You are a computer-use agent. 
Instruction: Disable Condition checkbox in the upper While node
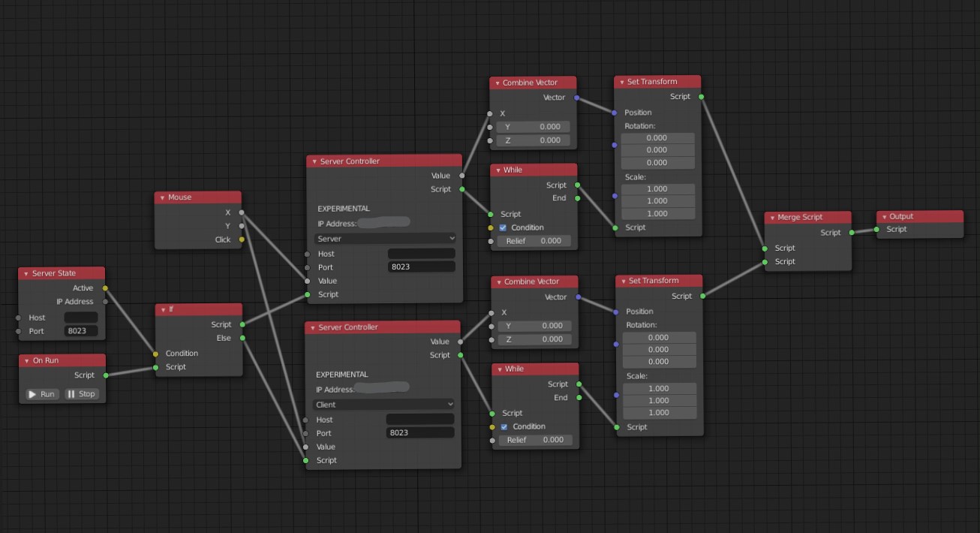coord(504,227)
